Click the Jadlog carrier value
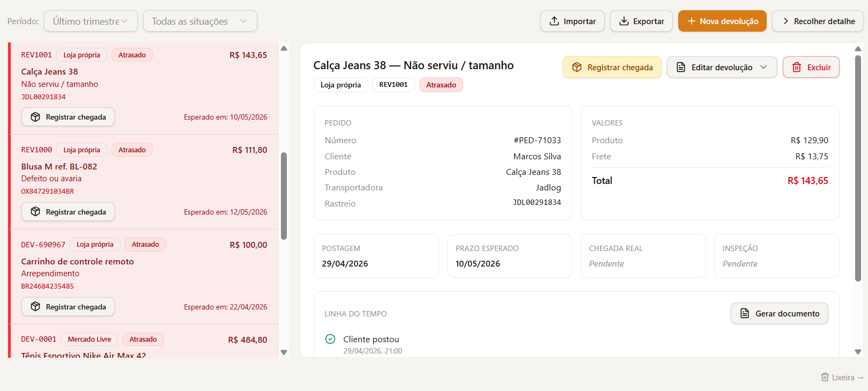Screen dimensions: 868x391 (548, 188)
